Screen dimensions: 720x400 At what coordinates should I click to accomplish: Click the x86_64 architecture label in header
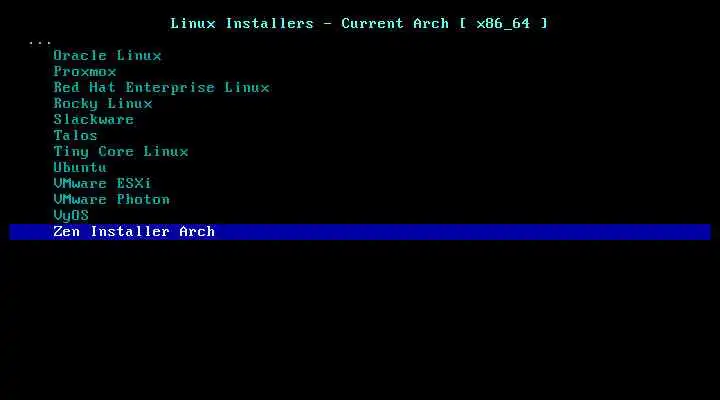[x=503, y=24]
